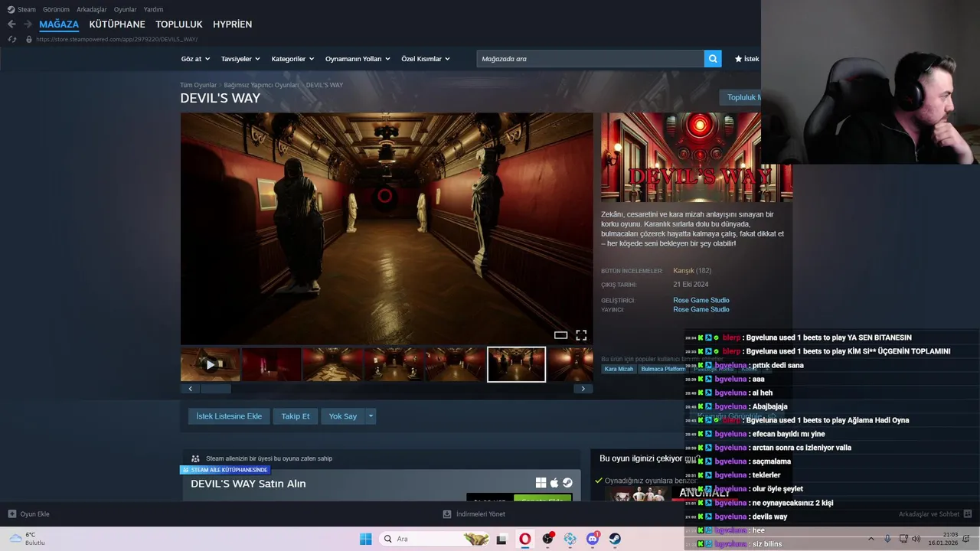Screen dimensions: 980x551
Task: Open Opera browser from the taskbar
Action: 525,539
